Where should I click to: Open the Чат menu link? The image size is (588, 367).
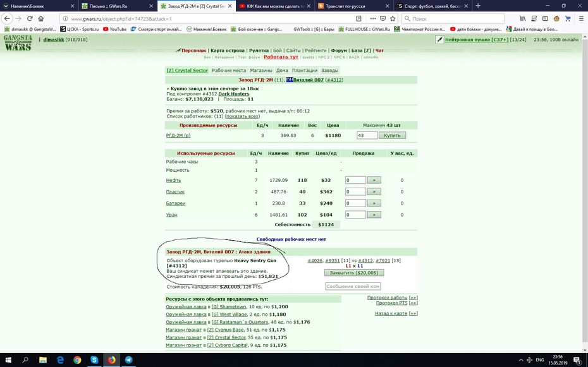(379, 50)
